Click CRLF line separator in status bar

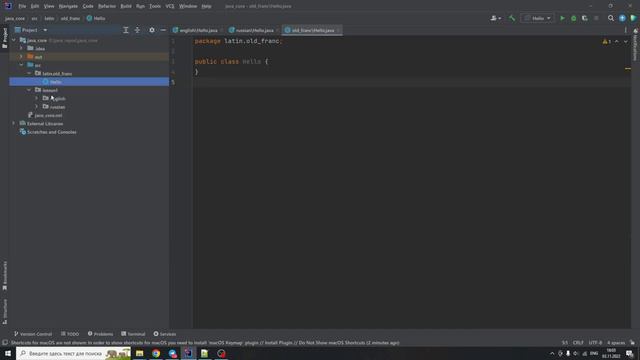tap(578, 343)
